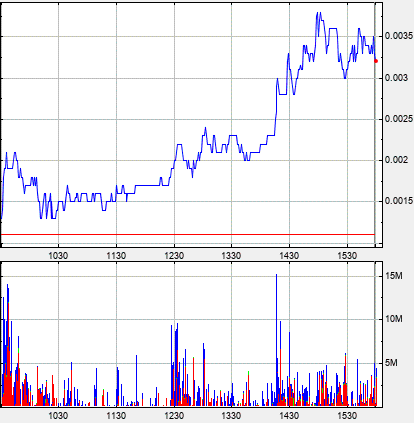Click the 15M volume axis label
Viewport: 414px width, 423px height.
pyautogui.click(x=393, y=276)
